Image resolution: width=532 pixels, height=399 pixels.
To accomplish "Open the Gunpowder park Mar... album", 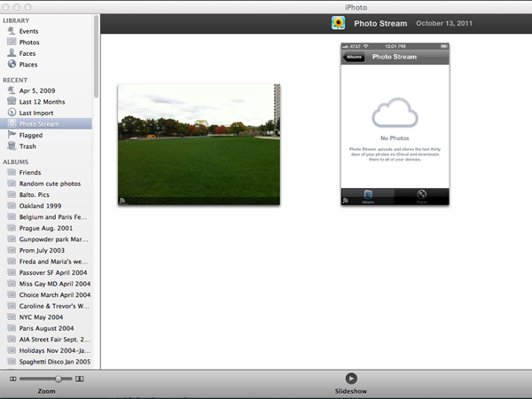I will click(x=46, y=239).
